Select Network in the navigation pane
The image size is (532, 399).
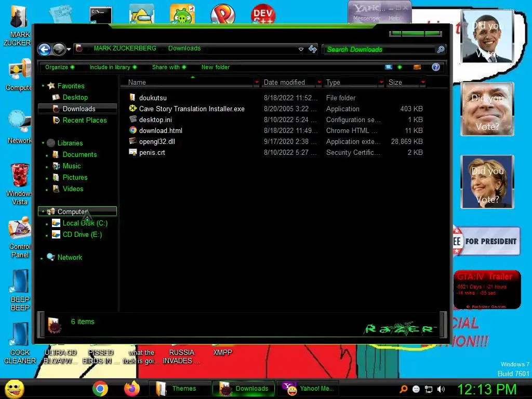tap(70, 257)
